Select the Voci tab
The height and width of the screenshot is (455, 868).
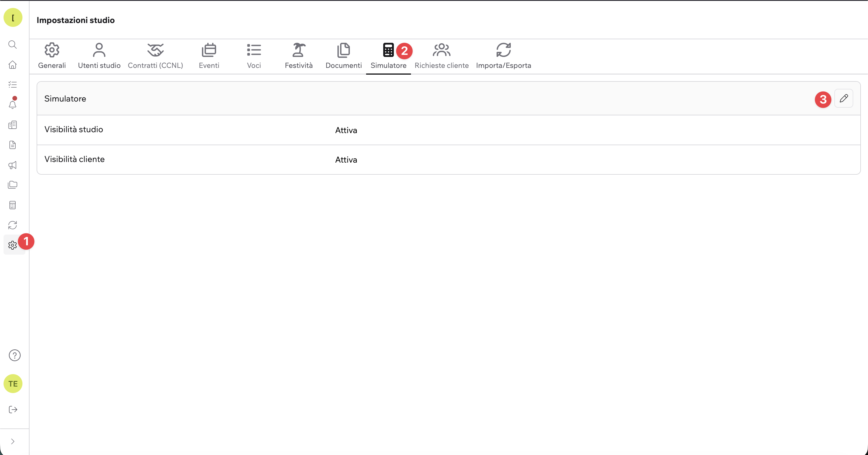254,56
